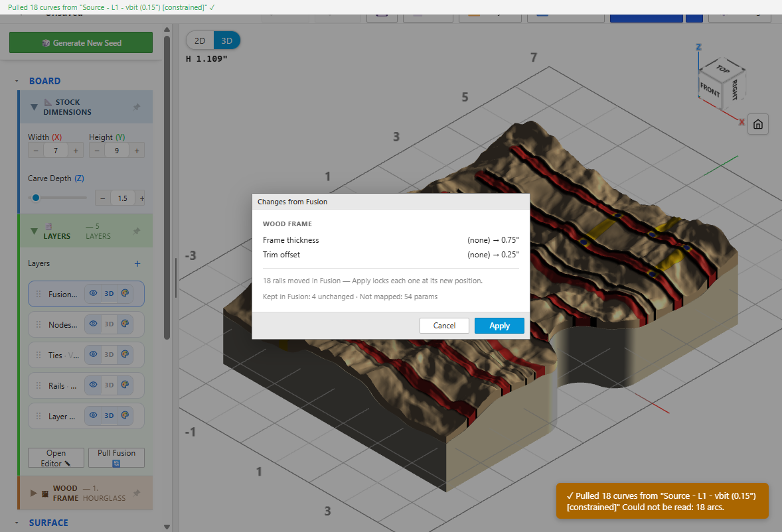This screenshot has height=532, width=782.
Task: Collapse the Layers section
Action: click(34, 231)
